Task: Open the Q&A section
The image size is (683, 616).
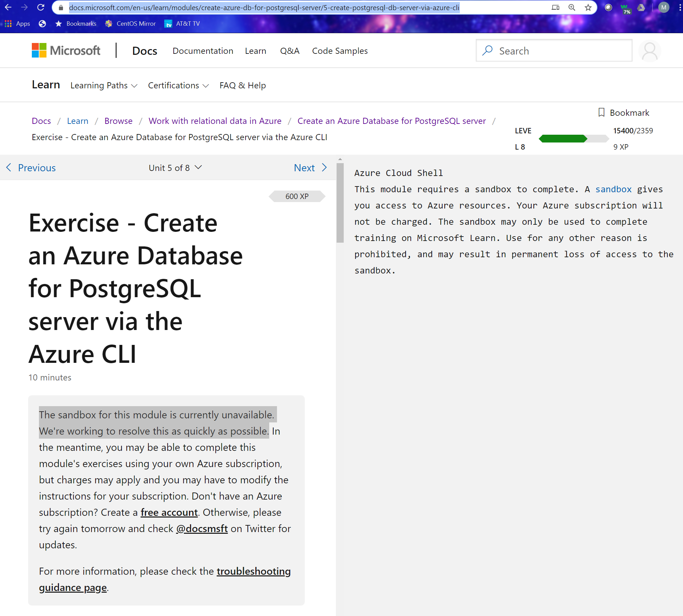Action: point(290,51)
